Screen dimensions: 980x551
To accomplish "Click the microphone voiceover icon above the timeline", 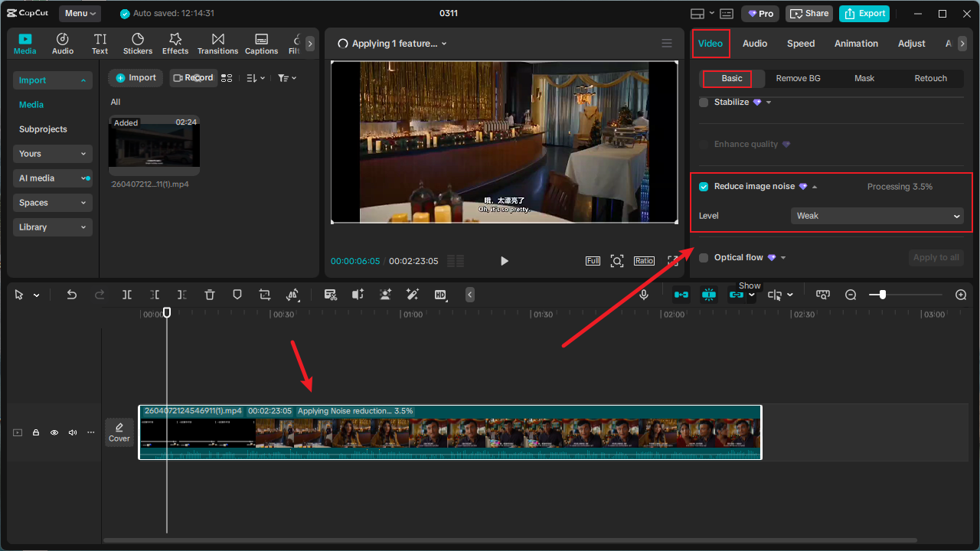I will [x=644, y=295].
